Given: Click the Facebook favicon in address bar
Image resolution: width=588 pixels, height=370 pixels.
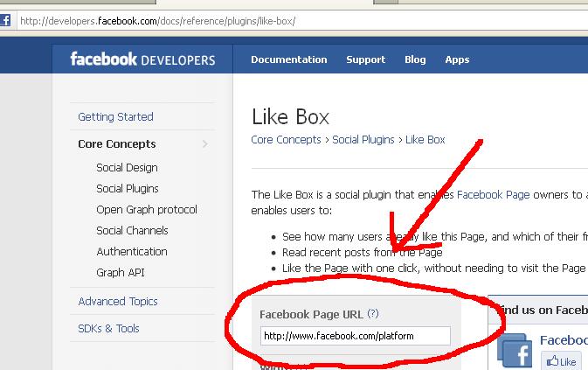Looking at the screenshot, I should [5, 20].
